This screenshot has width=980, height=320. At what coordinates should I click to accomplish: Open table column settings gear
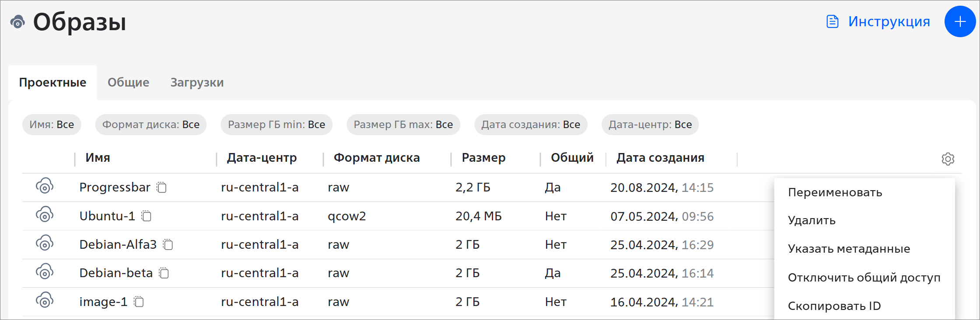tap(948, 159)
